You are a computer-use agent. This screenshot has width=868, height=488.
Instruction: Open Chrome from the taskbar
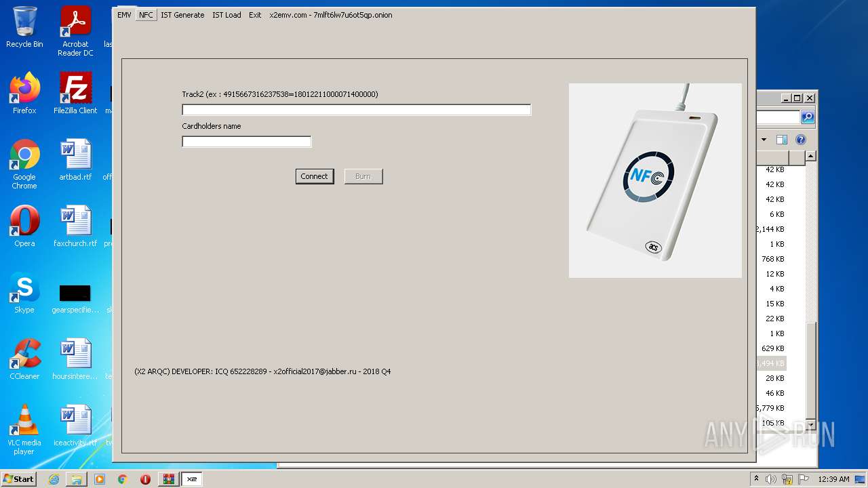[123, 479]
